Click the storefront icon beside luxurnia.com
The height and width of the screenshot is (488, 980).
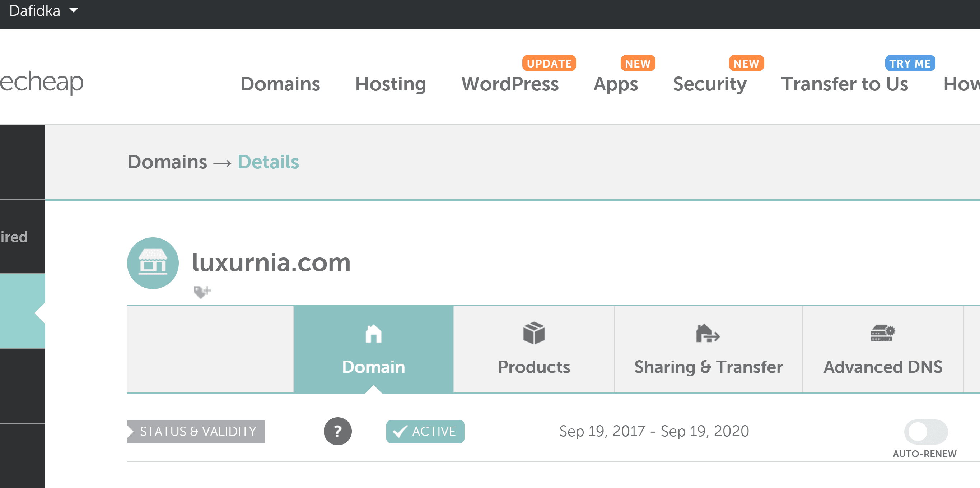point(153,263)
